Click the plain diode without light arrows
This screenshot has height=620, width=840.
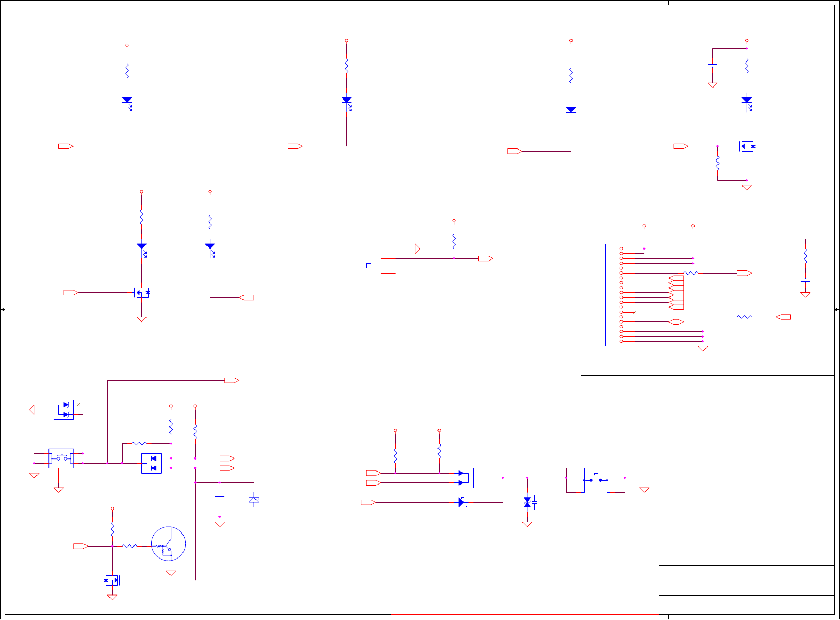coord(571,109)
